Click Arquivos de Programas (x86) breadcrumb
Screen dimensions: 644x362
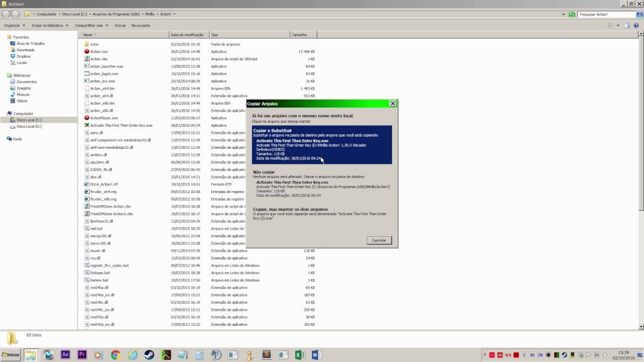tap(116, 14)
